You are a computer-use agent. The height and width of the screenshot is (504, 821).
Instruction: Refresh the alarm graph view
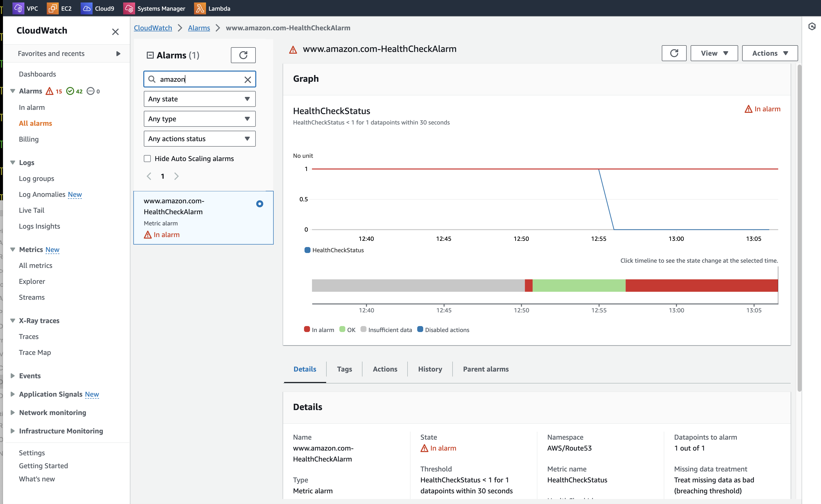(x=674, y=53)
